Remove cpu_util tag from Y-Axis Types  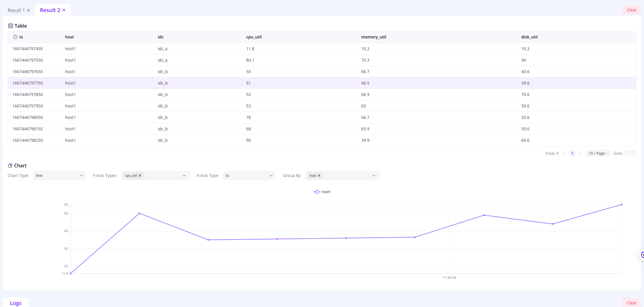[140, 176]
